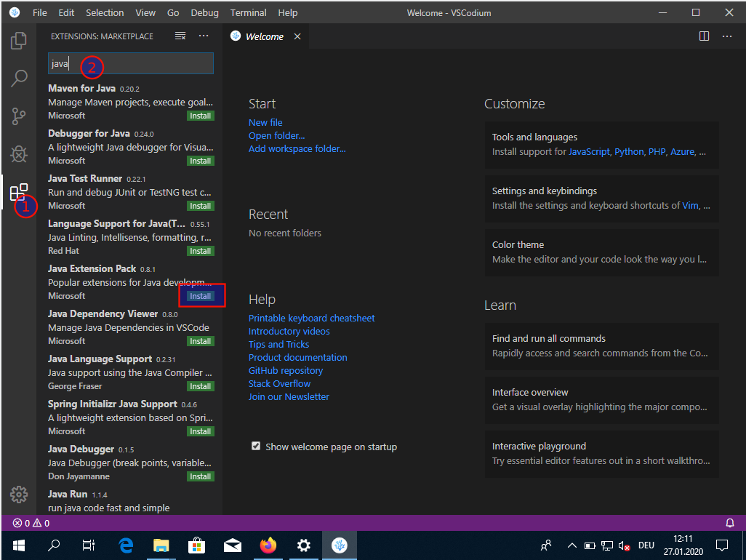Install Maven for Java extension
This screenshot has height=560, width=746.
200,116
